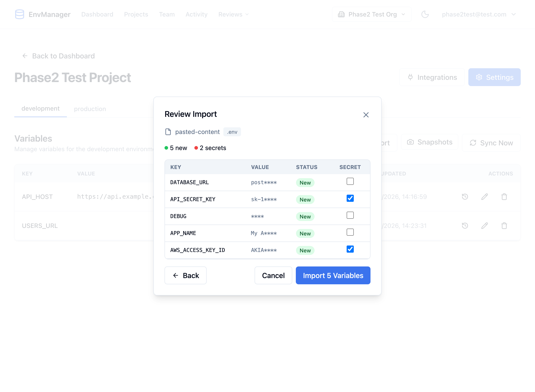Click the EnvManager database logo icon

(x=20, y=14)
